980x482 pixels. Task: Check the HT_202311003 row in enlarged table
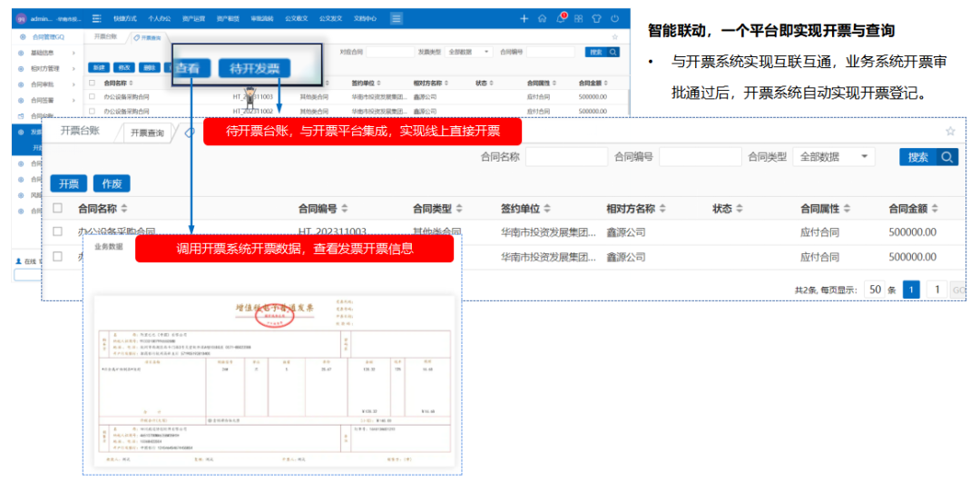pos(57,232)
